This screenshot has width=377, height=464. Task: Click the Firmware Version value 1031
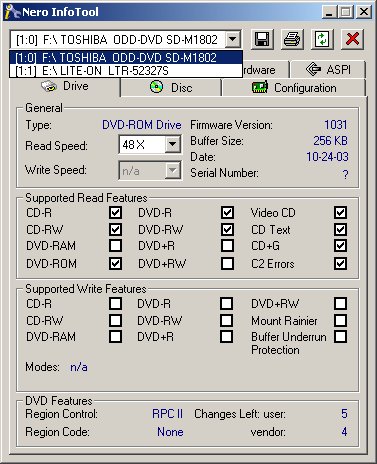pyautogui.click(x=336, y=125)
